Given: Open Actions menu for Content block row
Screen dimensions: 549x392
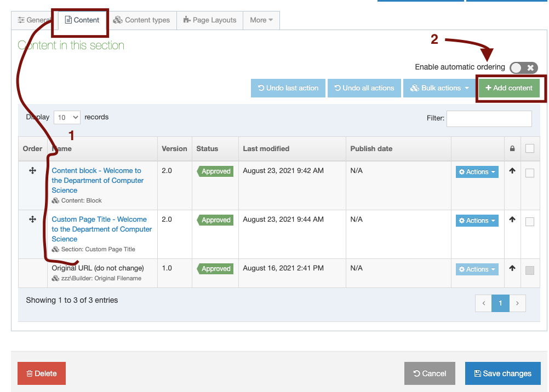Looking at the screenshot, I should (477, 172).
